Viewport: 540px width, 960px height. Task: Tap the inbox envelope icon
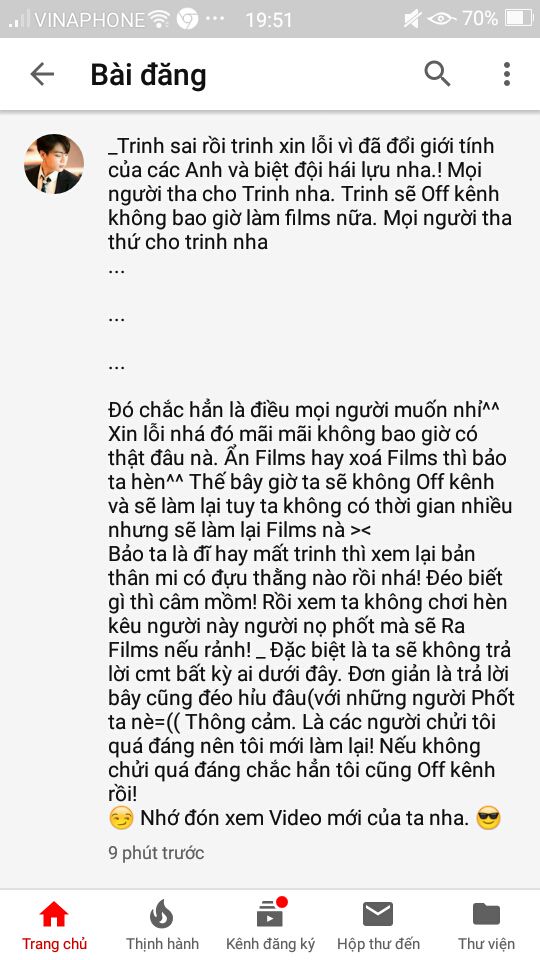coord(378,915)
